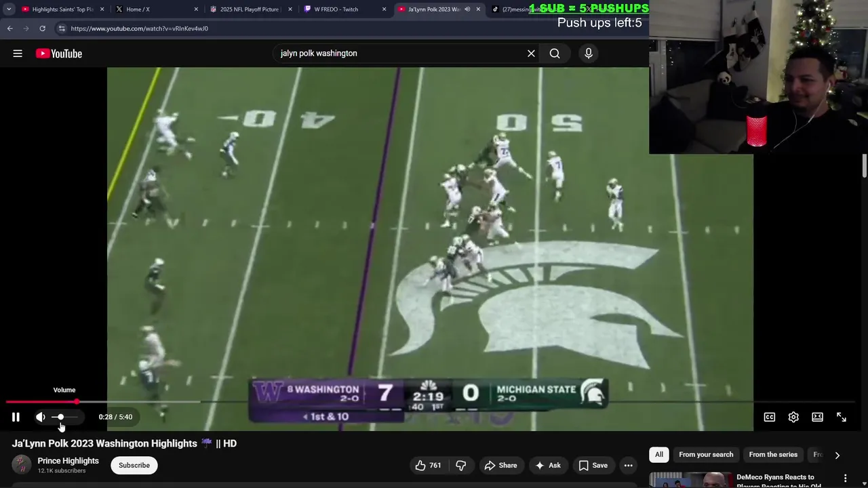Close the 2025 NFL Playoff Picture tab
The height and width of the screenshot is (488, 868).
[290, 9]
